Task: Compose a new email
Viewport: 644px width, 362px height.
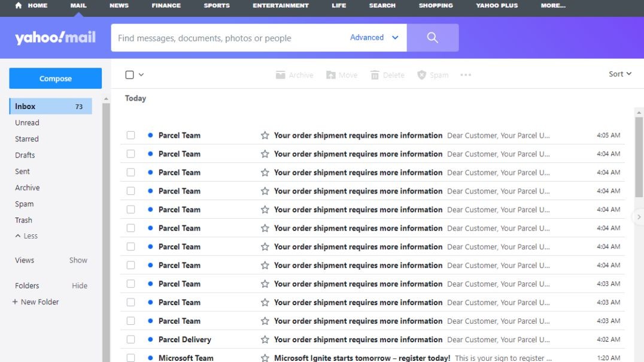Action: coord(55,78)
